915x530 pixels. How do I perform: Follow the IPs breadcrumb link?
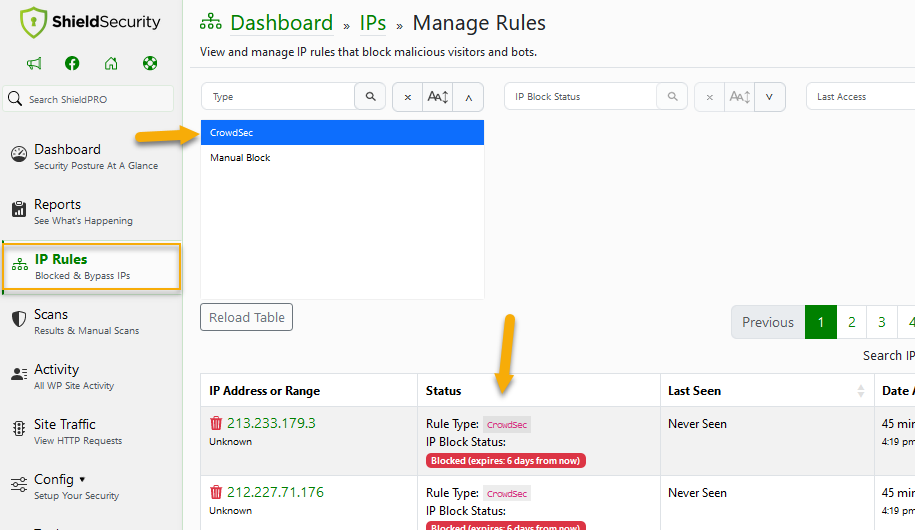point(373,23)
